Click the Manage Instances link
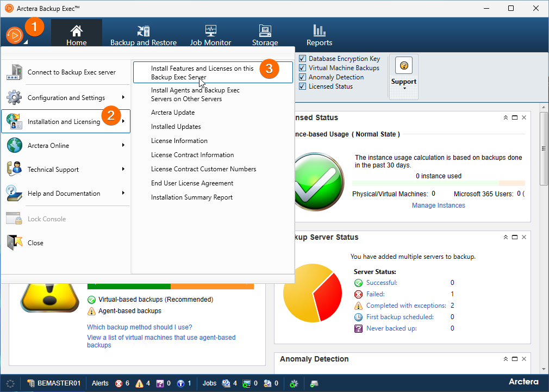Screen dimensions: 549x392 tap(438, 206)
